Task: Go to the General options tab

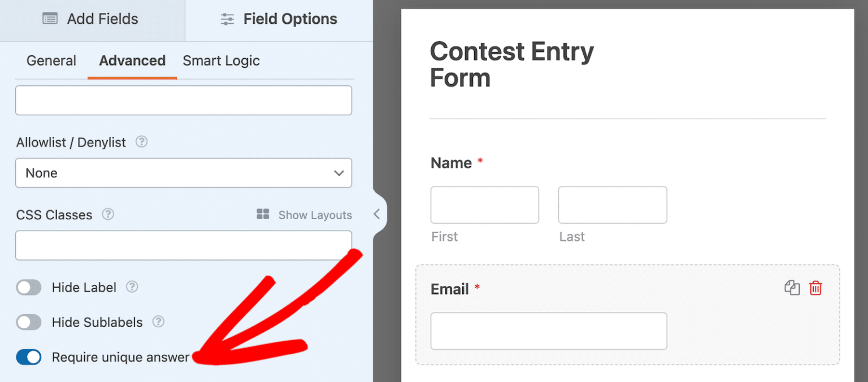Action: pos(51,60)
